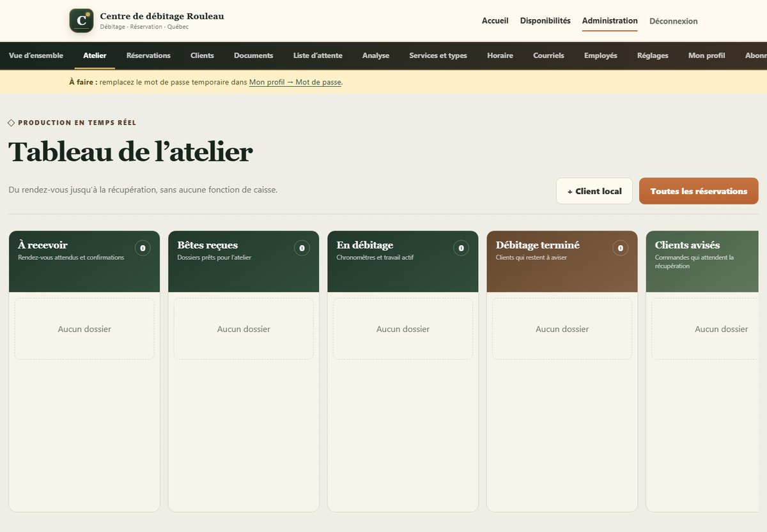767x532 pixels.
Task: Click the "Débitage · Réservation · Québec" tagline
Action: (144, 27)
